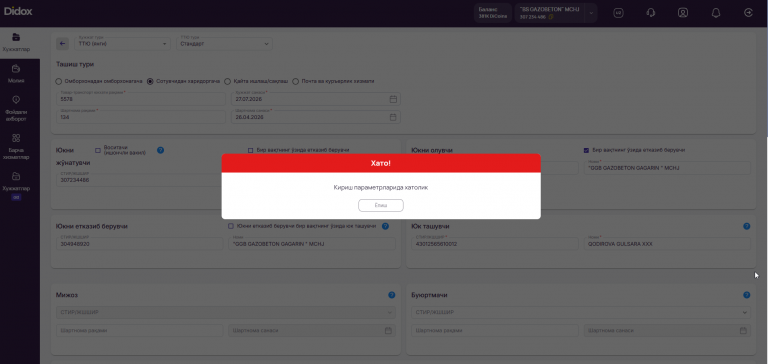Open Барча хизматлар sidebar section

[x=16, y=146]
